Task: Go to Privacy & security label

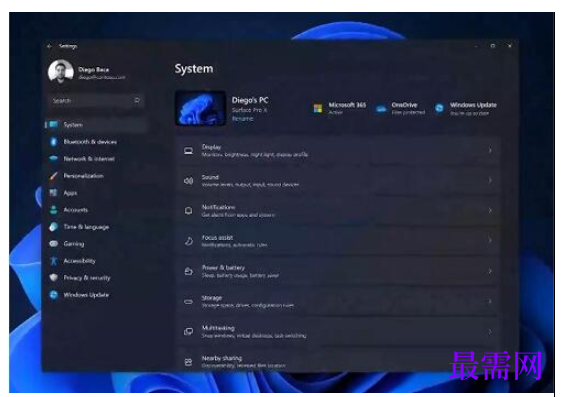Action: tap(87, 278)
